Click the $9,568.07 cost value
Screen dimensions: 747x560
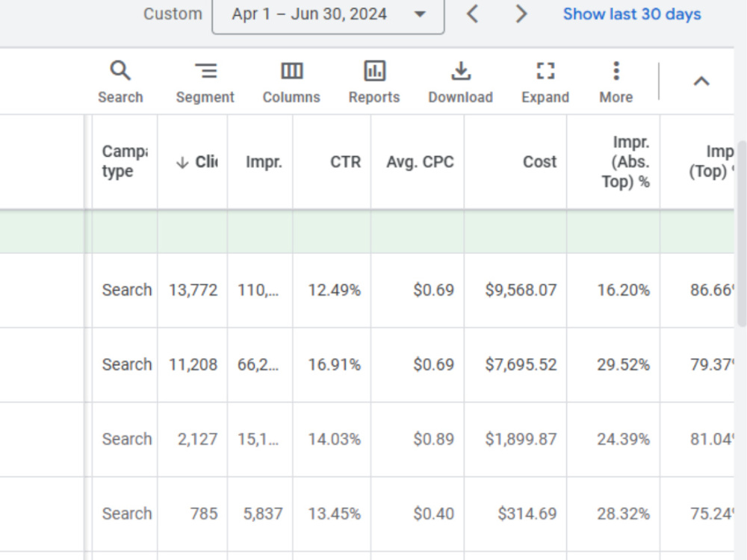click(521, 290)
